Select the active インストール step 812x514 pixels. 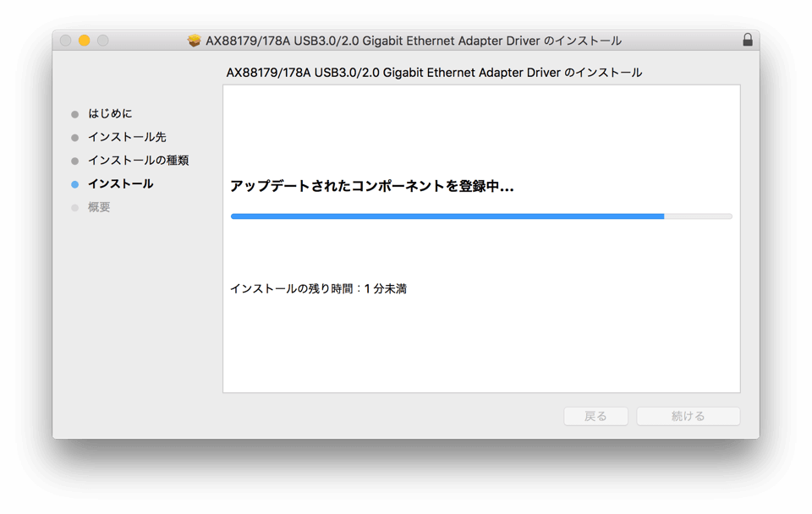[121, 183]
